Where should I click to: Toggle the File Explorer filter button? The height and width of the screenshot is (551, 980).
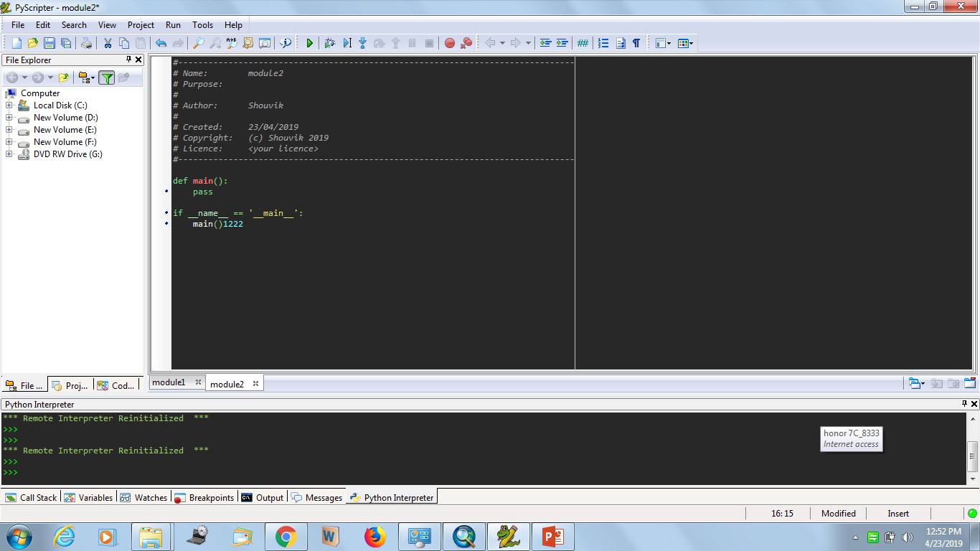click(107, 77)
